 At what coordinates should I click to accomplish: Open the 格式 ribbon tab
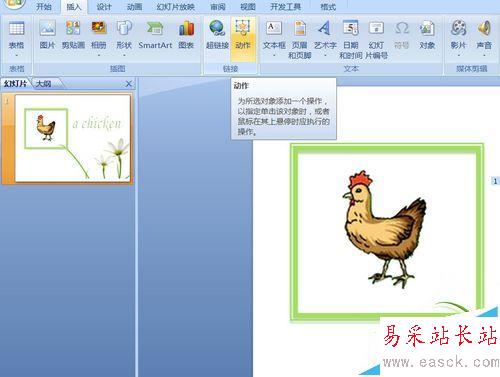[328, 7]
